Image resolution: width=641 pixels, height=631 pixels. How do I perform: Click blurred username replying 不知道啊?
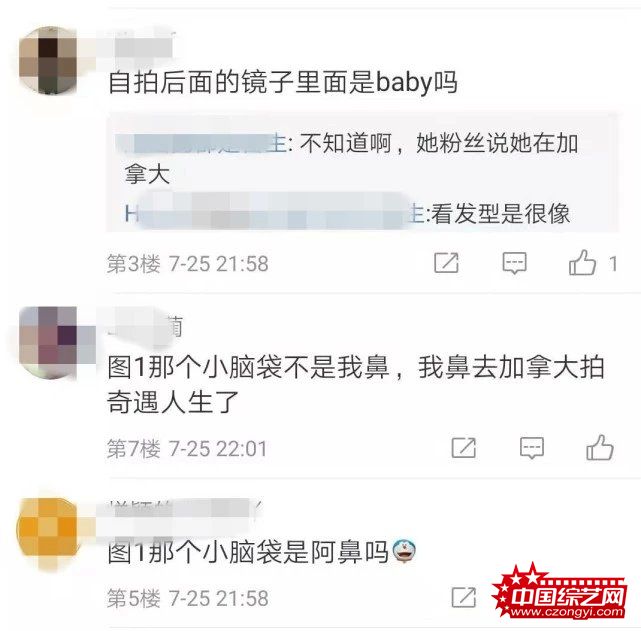[x=202, y=144]
